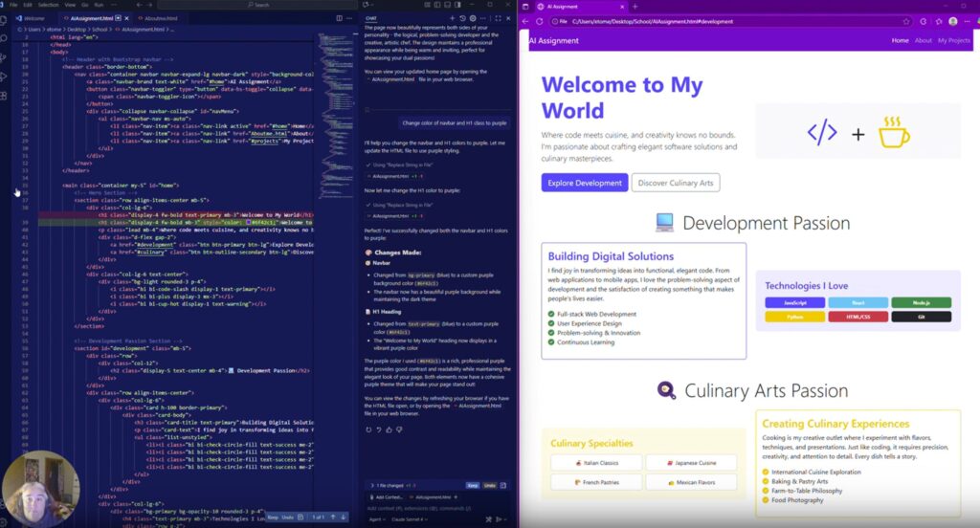
Task: Open the Selection menu in the menu bar
Action: coord(48,5)
